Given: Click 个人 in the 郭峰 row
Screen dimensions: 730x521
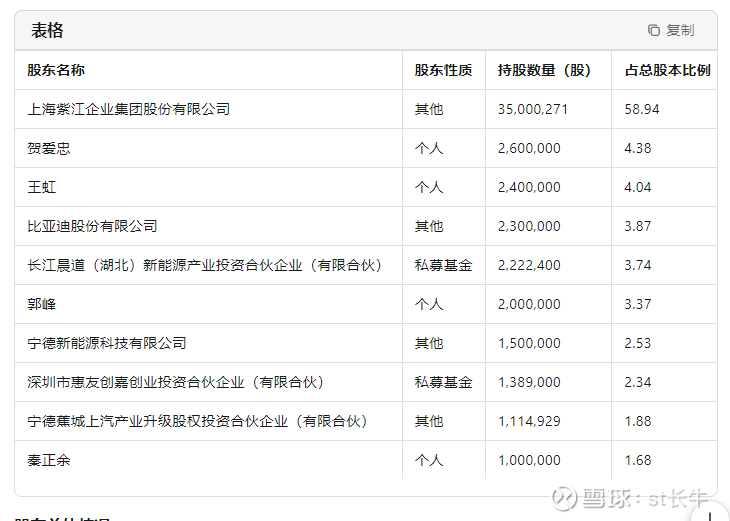Looking at the screenshot, I should click(x=429, y=304).
